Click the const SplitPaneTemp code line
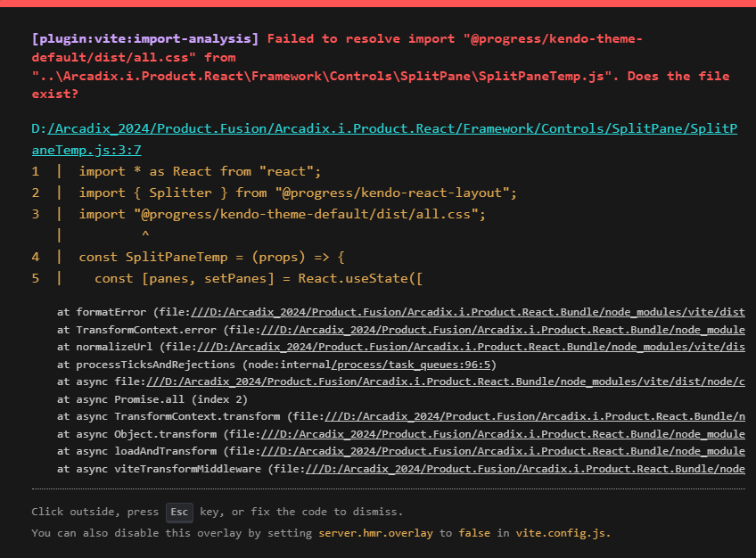 tap(211, 257)
